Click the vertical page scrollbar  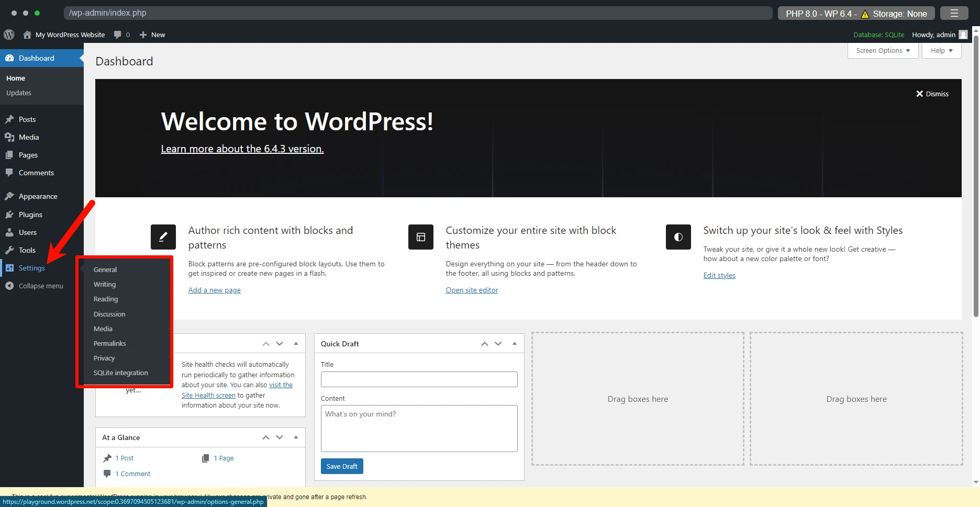[x=975, y=209]
